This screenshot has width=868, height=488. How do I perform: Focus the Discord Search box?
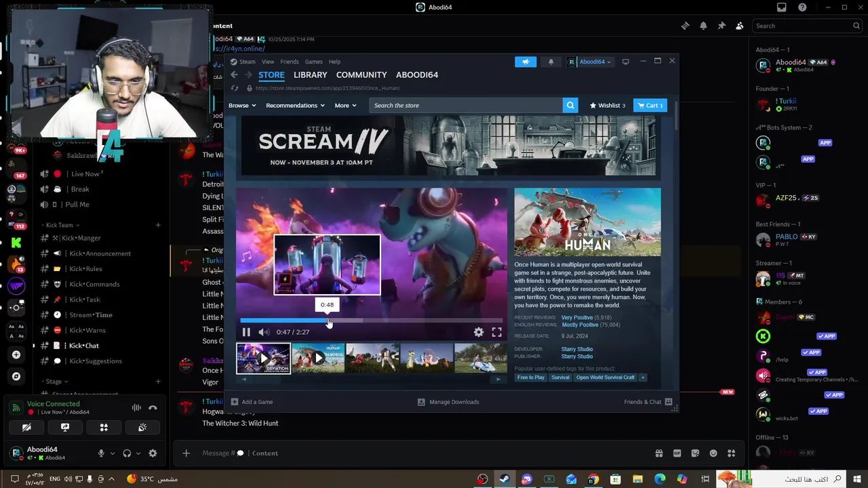pyautogui.click(x=808, y=26)
